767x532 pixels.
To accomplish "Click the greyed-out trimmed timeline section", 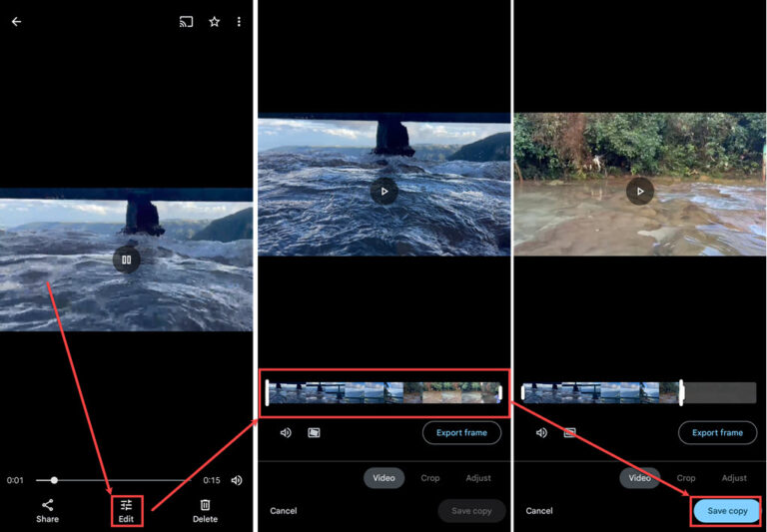I will (720, 392).
